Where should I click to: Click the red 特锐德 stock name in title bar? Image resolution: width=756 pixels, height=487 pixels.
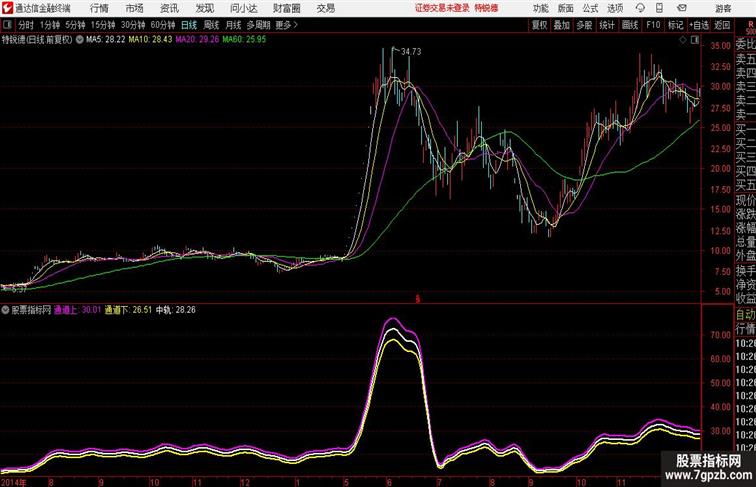click(486, 8)
